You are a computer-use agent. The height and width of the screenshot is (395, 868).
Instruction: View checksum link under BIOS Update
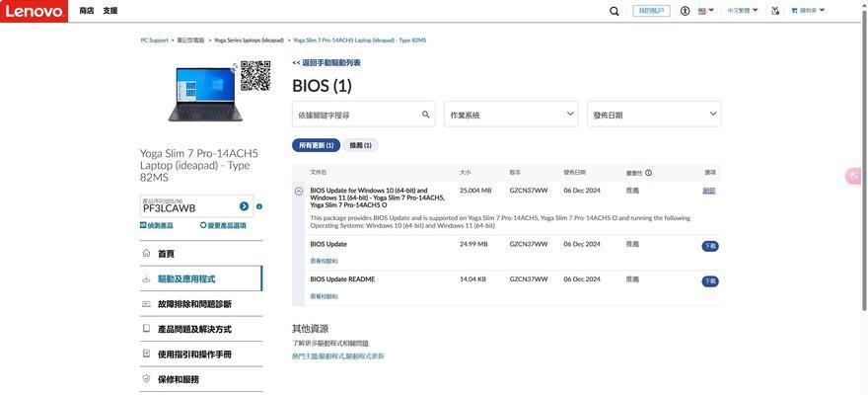coord(324,261)
